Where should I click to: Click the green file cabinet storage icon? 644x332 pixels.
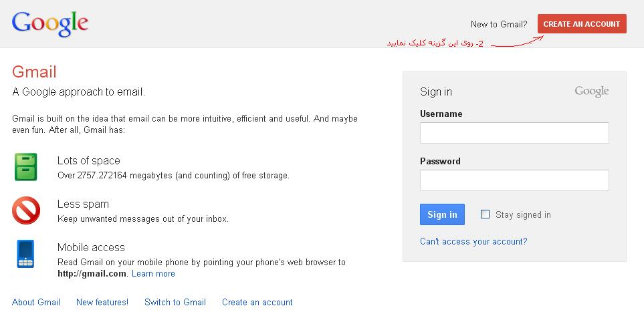click(x=26, y=167)
